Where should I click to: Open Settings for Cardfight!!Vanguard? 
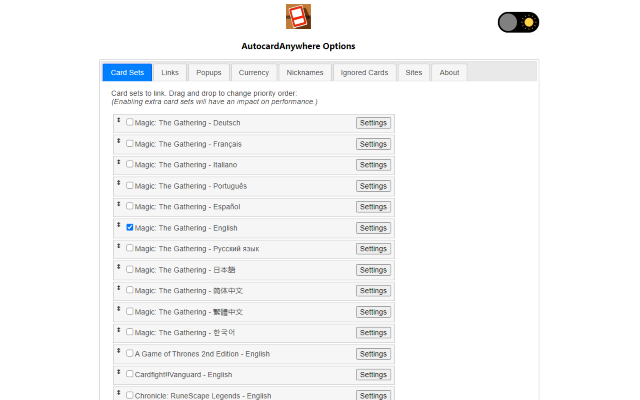(x=373, y=375)
